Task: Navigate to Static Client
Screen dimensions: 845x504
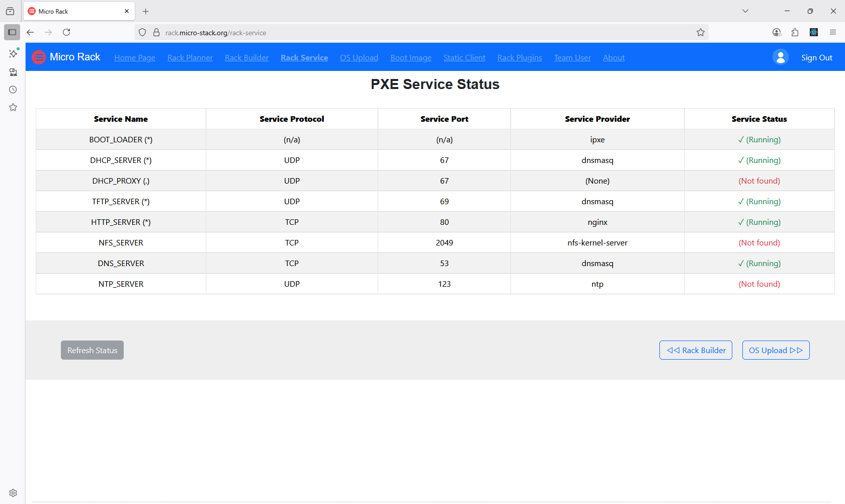Action: 464,57
